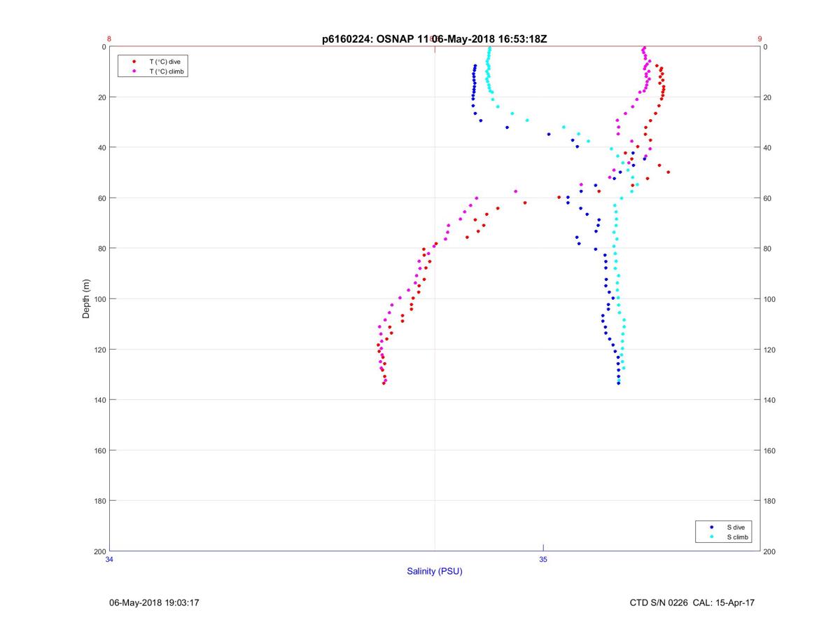The height and width of the screenshot is (620, 840).
Task: Click the '180' tick on the left depth axis
Action: tap(99, 501)
